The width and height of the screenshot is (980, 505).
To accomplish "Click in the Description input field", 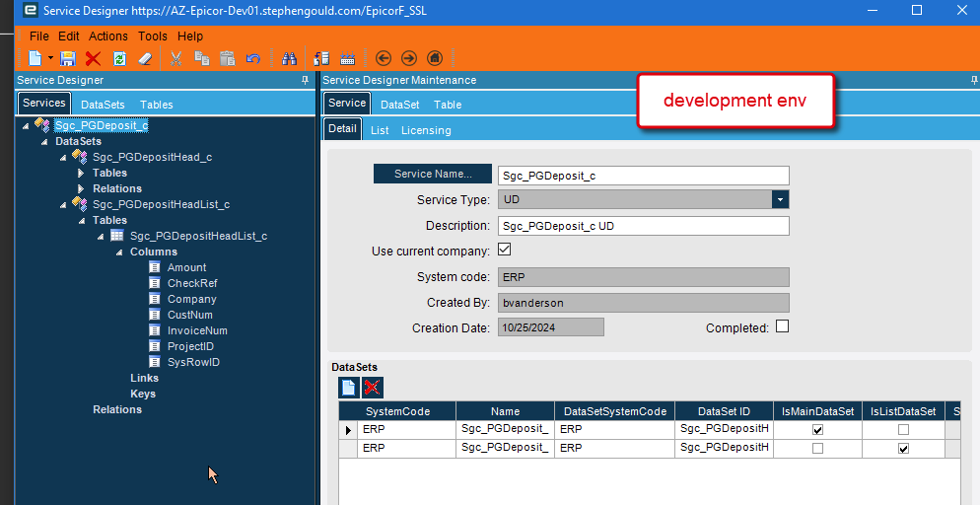I will click(644, 226).
